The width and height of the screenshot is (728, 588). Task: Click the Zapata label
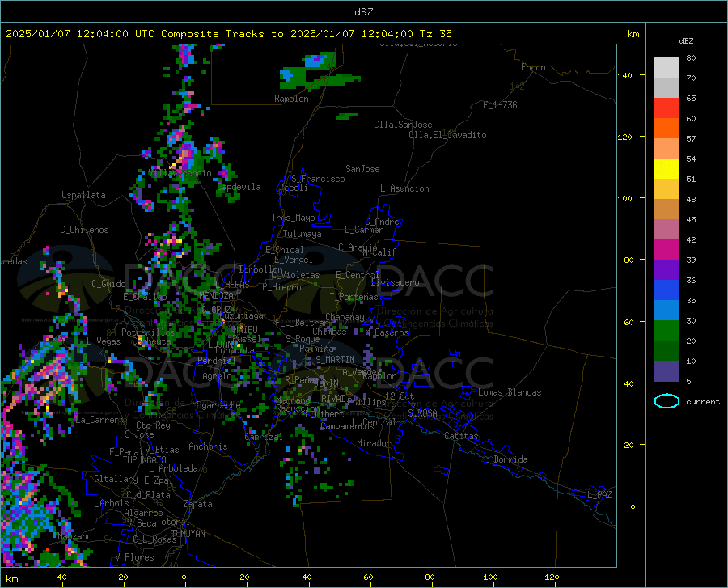point(198,504)
